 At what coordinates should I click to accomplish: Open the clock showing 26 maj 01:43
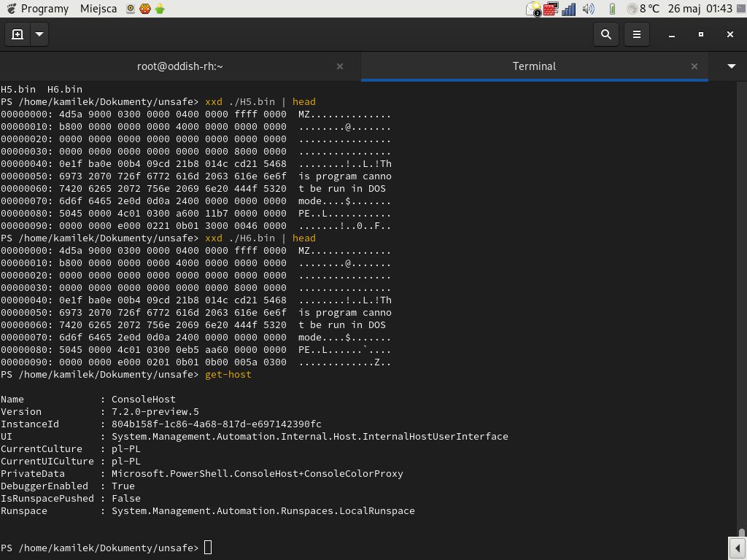click(x=699, y=9)
